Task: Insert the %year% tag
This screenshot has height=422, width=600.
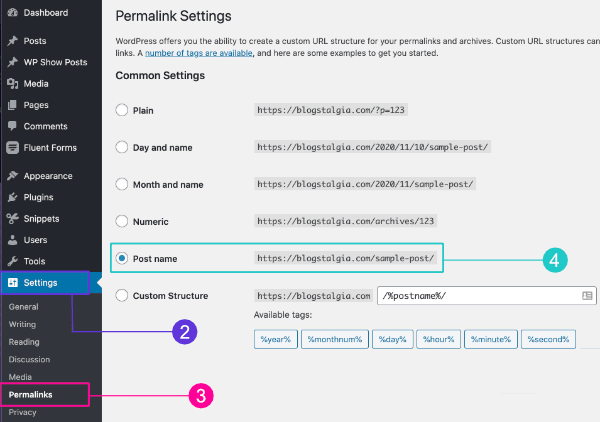Action: tap(276, 339)
